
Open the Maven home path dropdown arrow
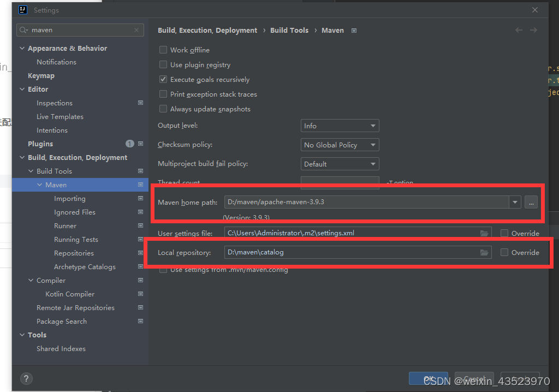click(515, 202)
